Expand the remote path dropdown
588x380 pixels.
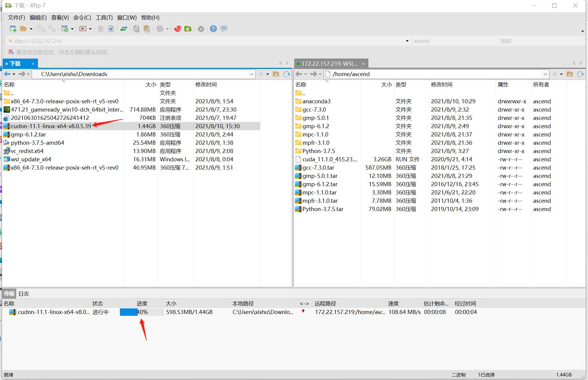pyautogui.click(x=545, y=74)
